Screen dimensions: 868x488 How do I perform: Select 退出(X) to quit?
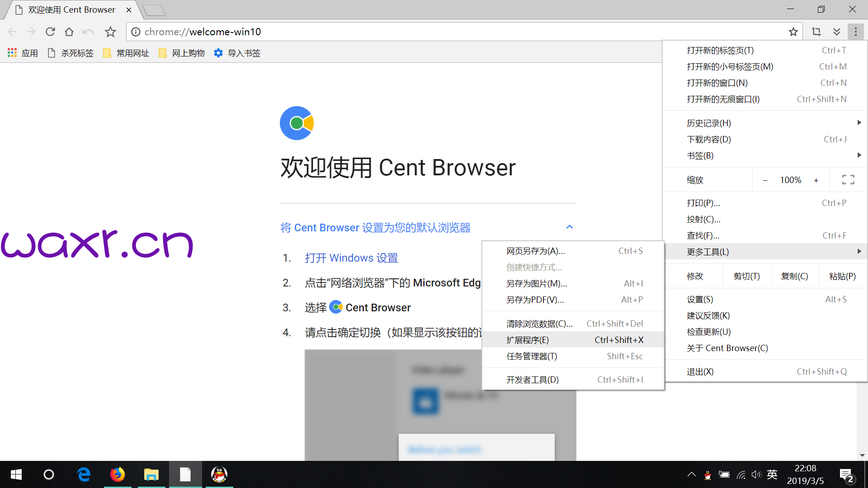coord(765,371)
